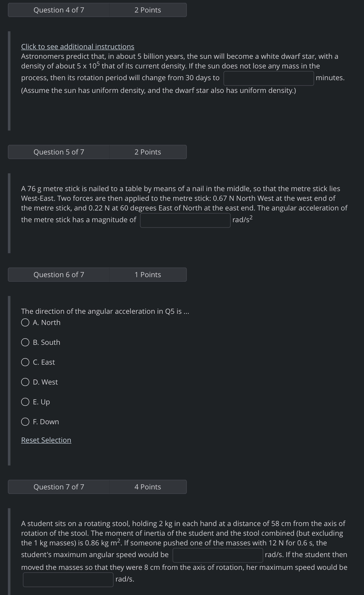Select radio button B. South

(x=25, y=342)
